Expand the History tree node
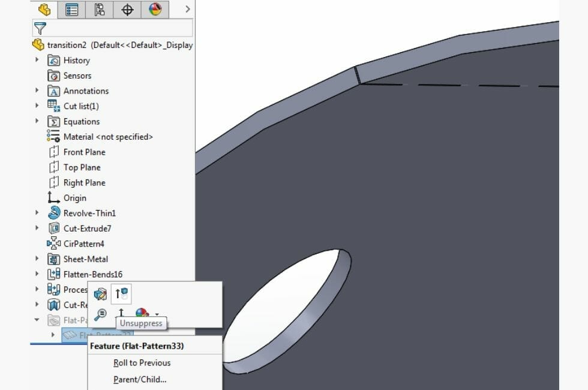This screenshot has width=588, height=390. point(38,60)
